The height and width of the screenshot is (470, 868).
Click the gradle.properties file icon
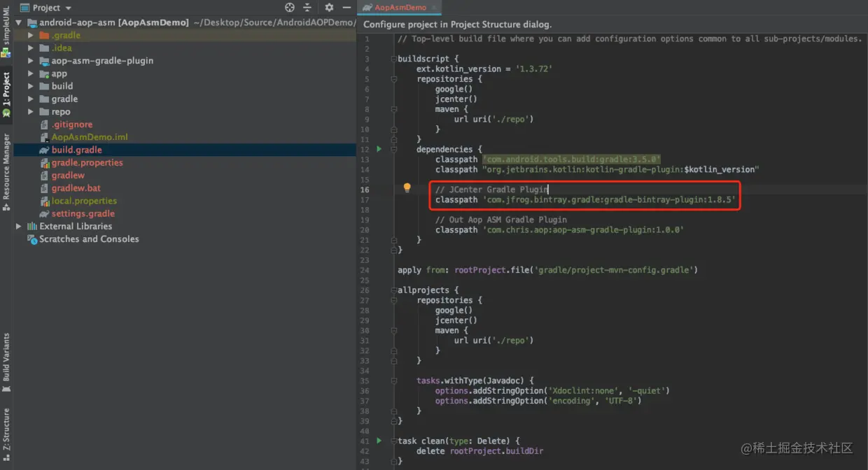point(45,162)
